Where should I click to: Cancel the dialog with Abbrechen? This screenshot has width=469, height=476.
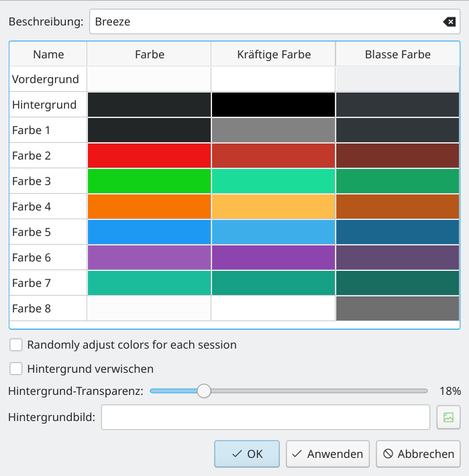418,454
